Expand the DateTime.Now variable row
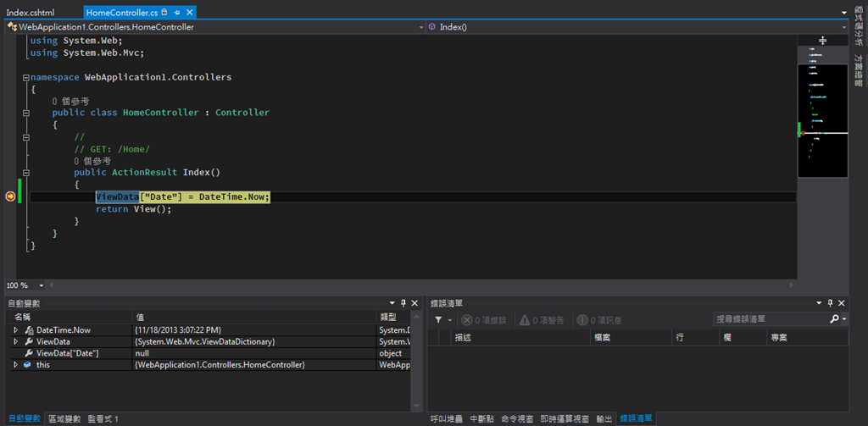The image size is (868, 426). click(16, 329)
